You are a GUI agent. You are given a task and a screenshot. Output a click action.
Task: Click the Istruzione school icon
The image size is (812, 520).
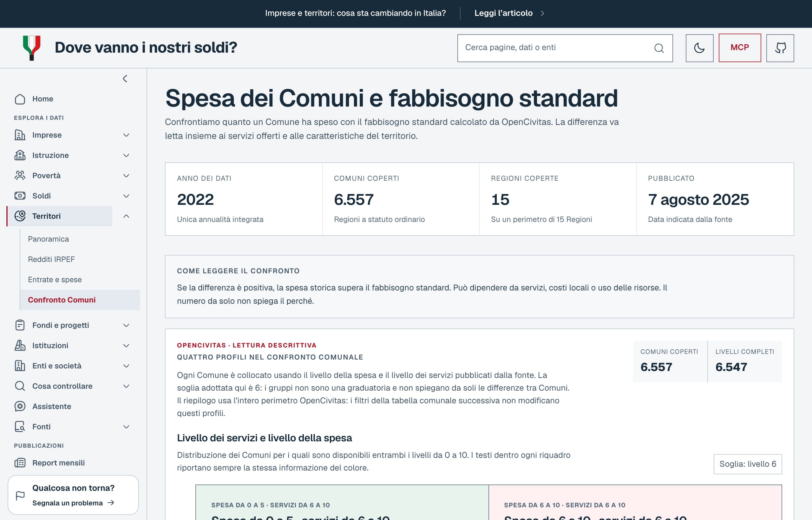(20, 155)
